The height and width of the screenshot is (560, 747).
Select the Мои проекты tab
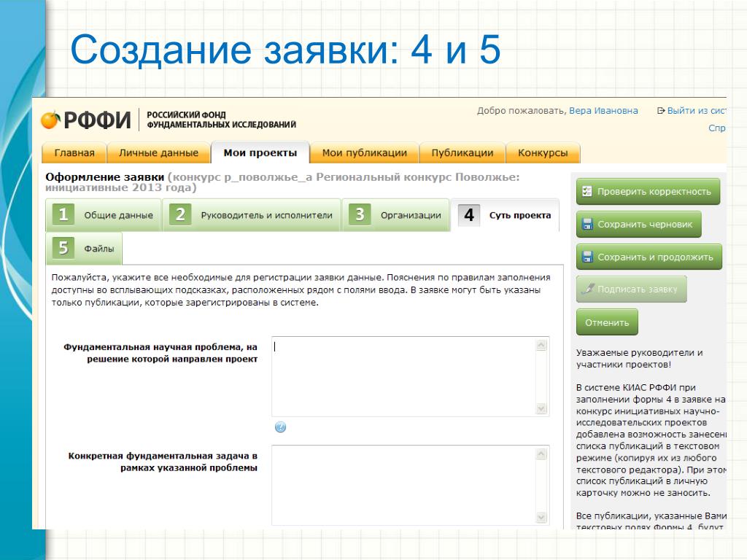click(260, 153)
